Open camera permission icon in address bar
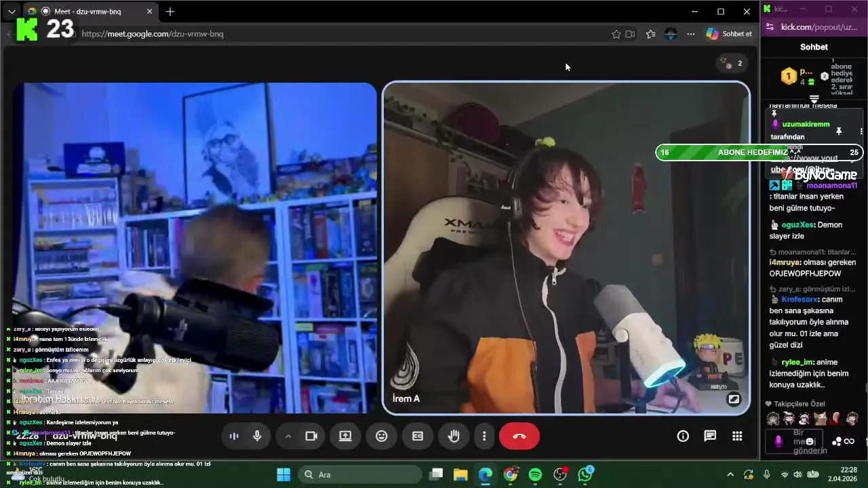The width and height of the screenshot is (868, 488). pos(630,34)
